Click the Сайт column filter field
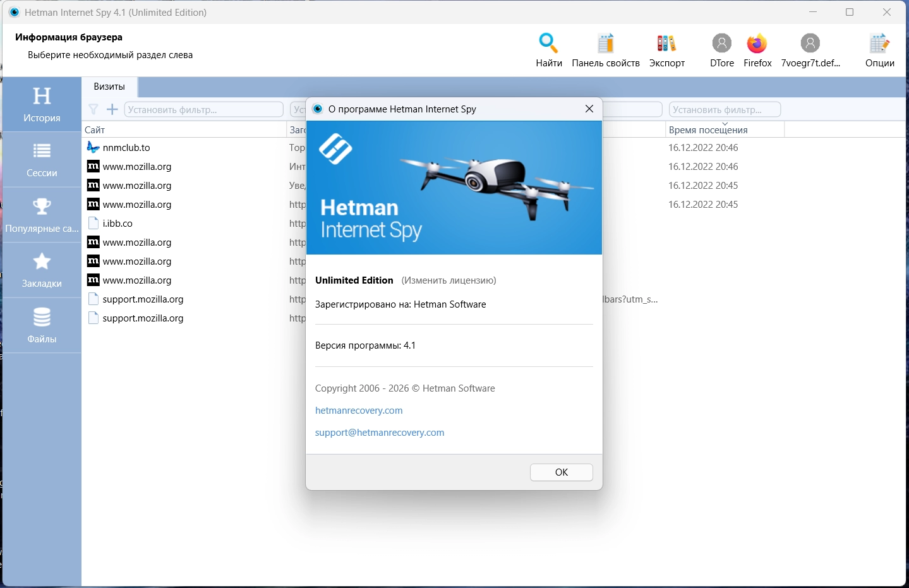The height and width of the screenshot is (588, 909). [x=203, y=109]
